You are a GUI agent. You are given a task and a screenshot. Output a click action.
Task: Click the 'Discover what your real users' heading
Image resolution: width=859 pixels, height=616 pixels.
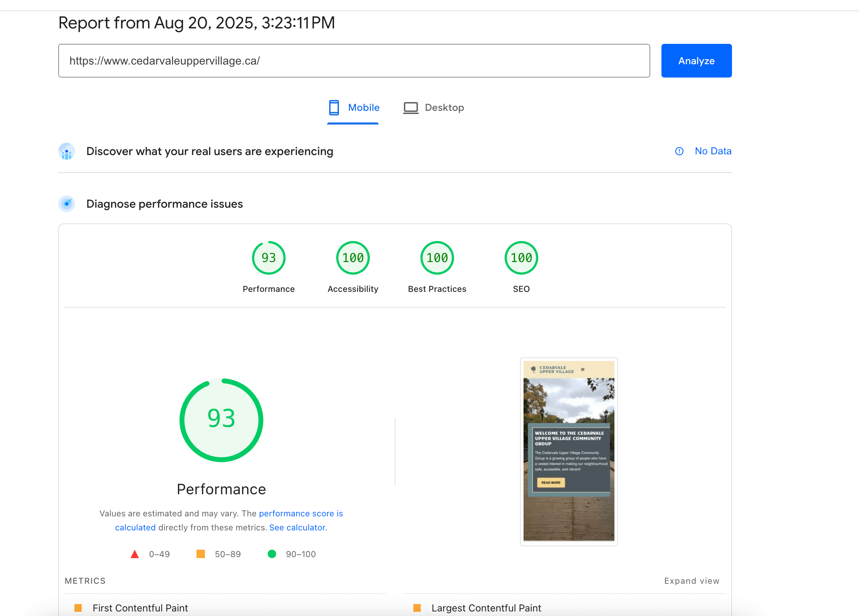[210, 151]
